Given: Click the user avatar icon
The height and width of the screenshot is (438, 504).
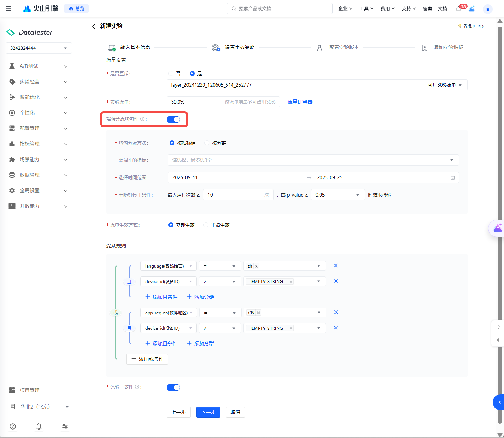Looking at the screenshot, I should (x=488, y=9).
